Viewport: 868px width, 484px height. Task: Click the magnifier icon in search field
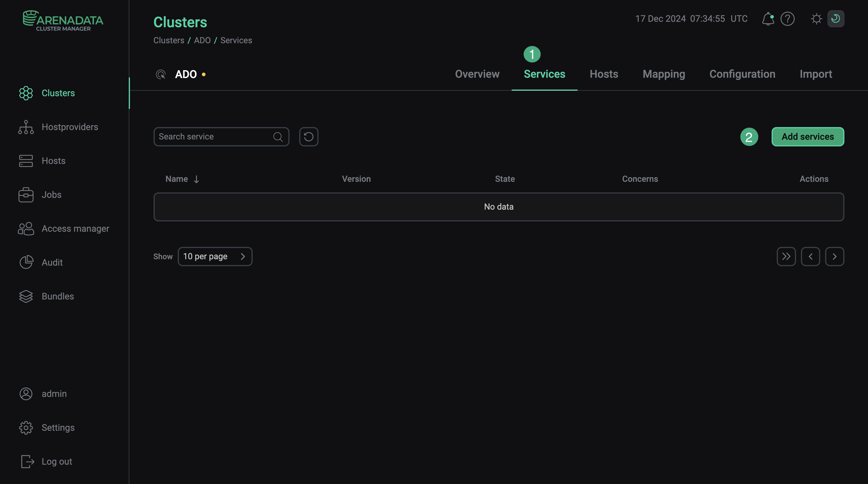[278, 137]
